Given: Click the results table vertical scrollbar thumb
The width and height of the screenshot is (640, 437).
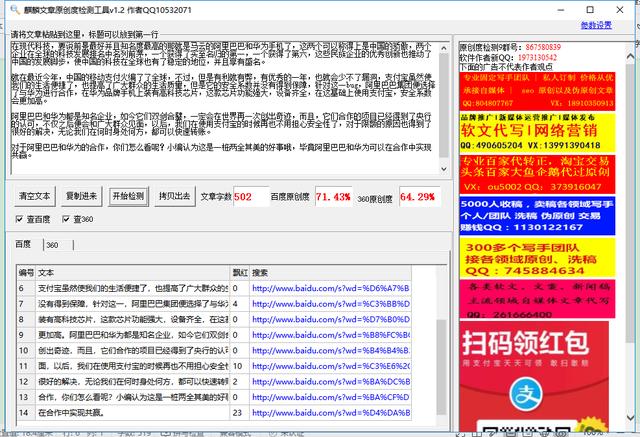Looking at the screenshot, I should tap(441, 366).
